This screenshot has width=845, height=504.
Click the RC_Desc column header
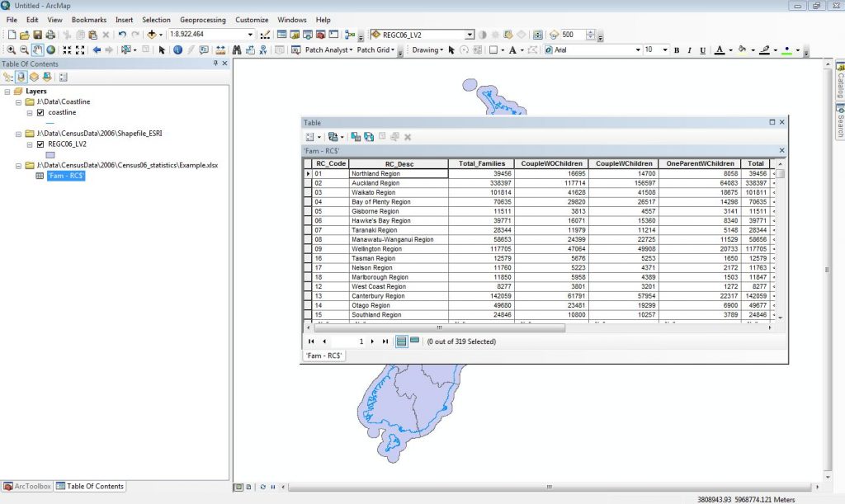pyautogui.click(x=399, y=163)
